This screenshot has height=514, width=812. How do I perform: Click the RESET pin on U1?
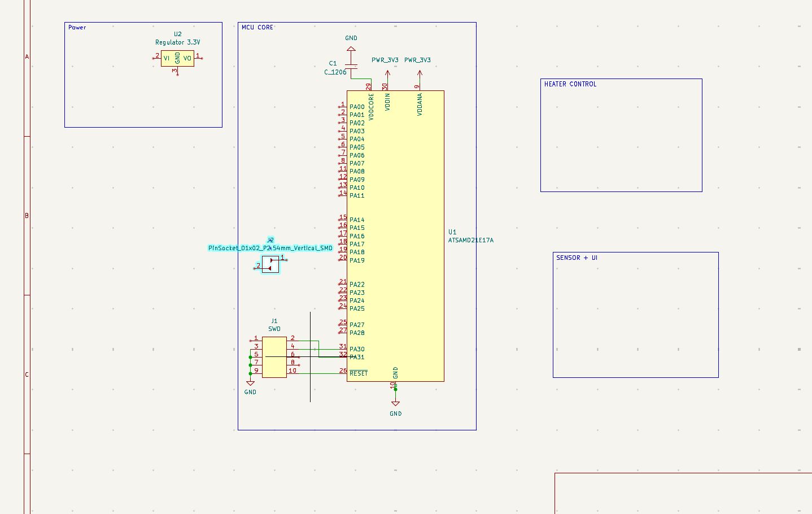point(358,373)
